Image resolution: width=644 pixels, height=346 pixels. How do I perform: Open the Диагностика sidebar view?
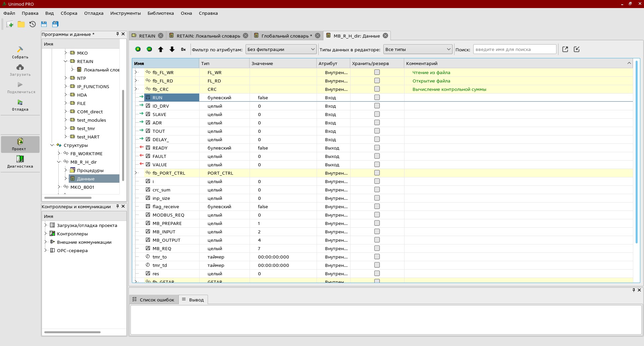(20, 162)
